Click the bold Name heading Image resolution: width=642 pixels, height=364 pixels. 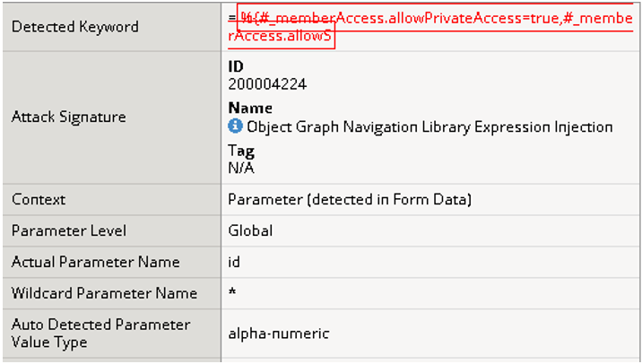250,108
